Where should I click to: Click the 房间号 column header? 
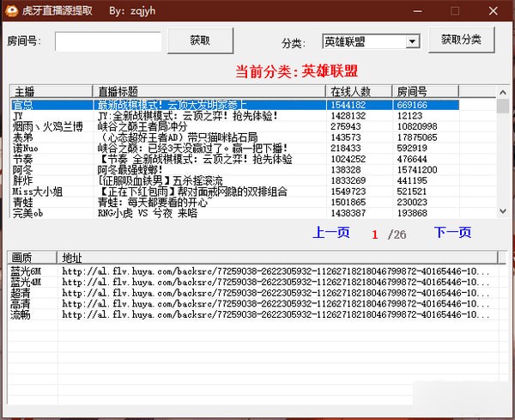coord(442,91)
